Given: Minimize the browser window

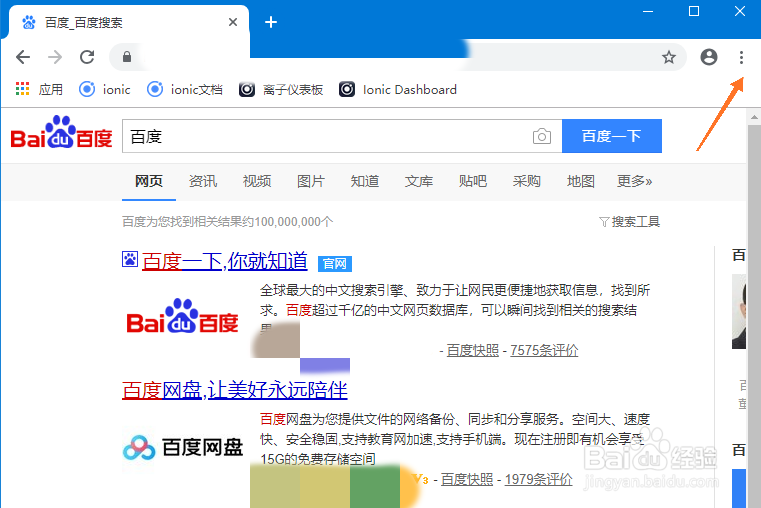Looking at the screenshot, I should pos(648,11).
